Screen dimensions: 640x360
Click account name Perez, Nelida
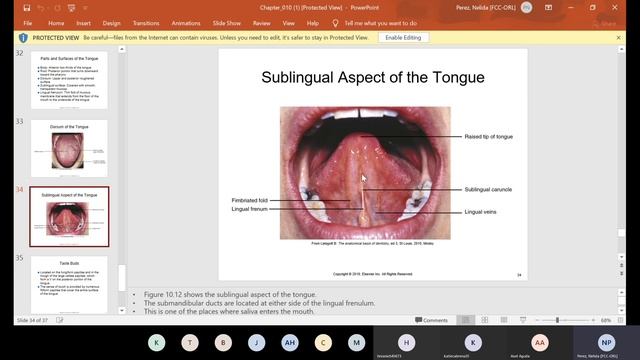tap(486, 7)
